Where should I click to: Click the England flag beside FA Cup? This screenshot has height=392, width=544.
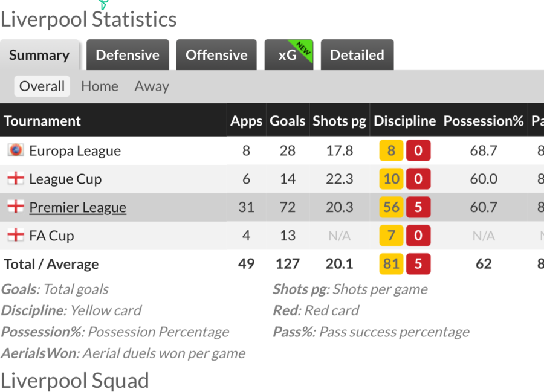(16, 236)
